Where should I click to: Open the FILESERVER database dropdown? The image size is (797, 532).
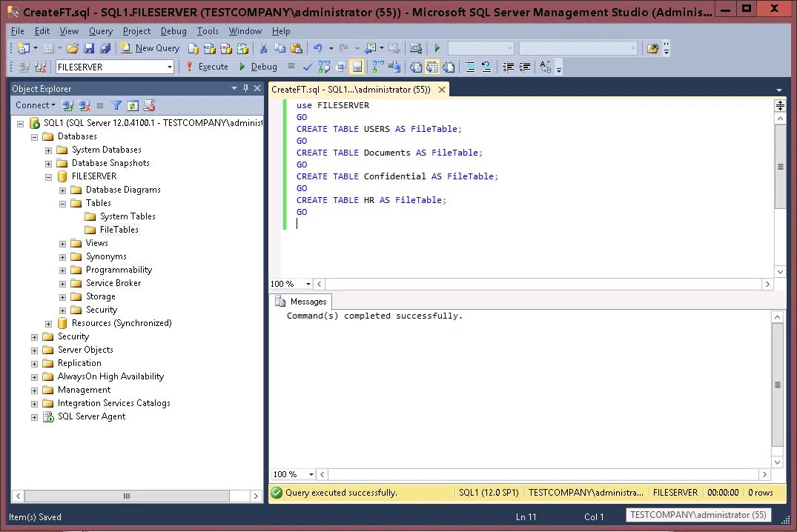pos(170,67)
